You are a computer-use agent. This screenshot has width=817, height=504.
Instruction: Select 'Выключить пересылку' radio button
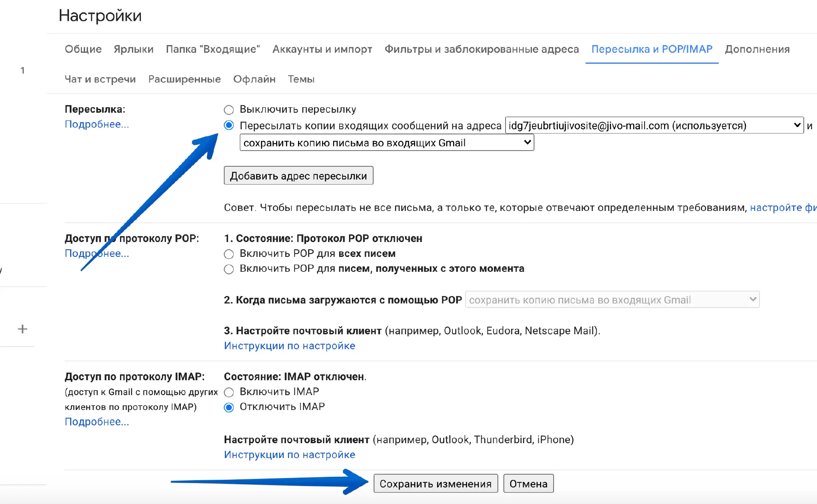[229, 110]
